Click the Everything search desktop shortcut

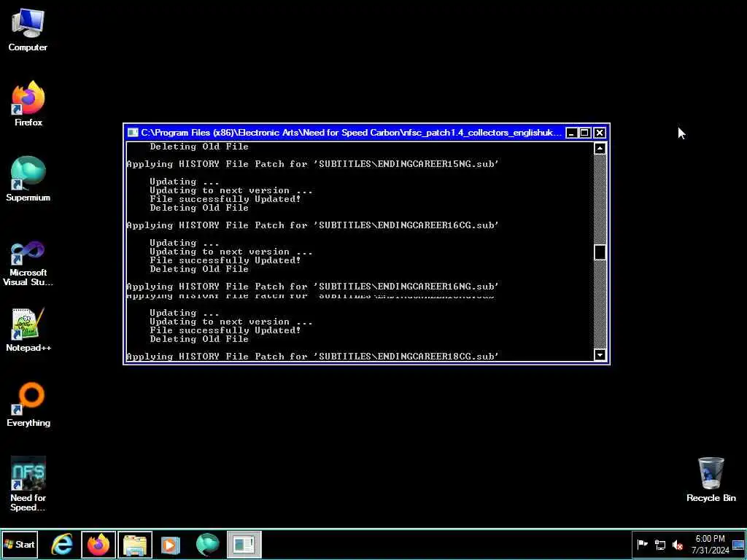(28, 405)
